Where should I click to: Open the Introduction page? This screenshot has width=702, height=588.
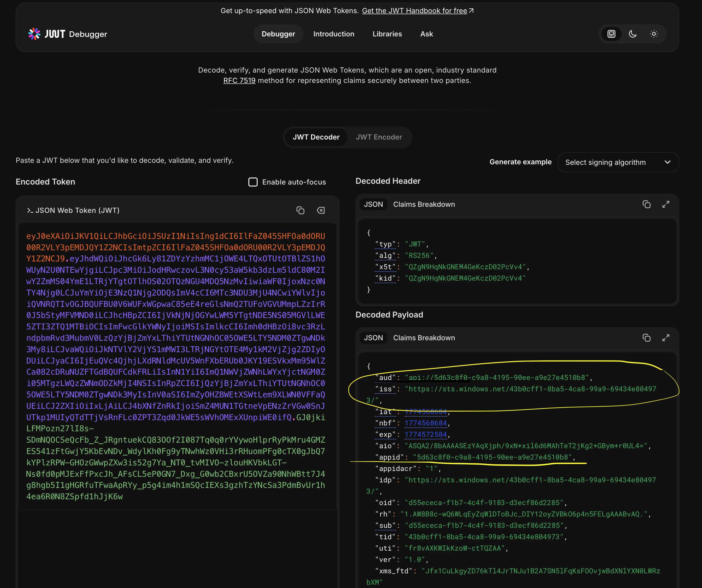(x=334, y=34)
